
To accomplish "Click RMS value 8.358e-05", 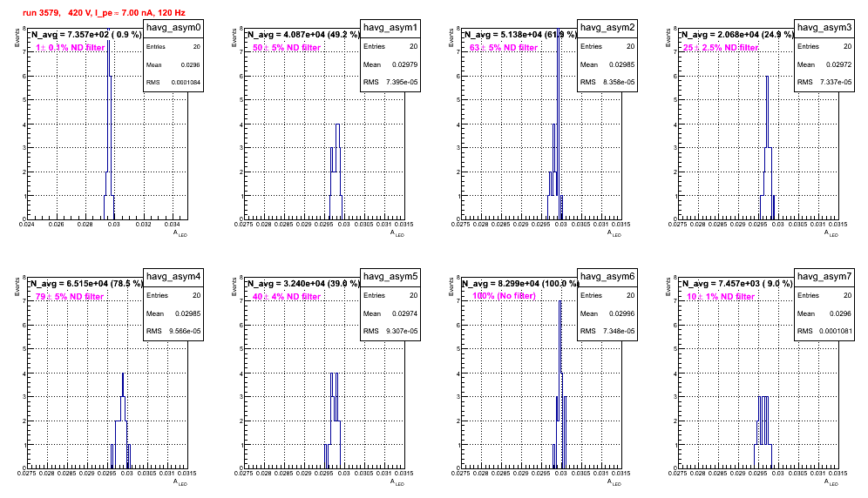I will point(619,83).
